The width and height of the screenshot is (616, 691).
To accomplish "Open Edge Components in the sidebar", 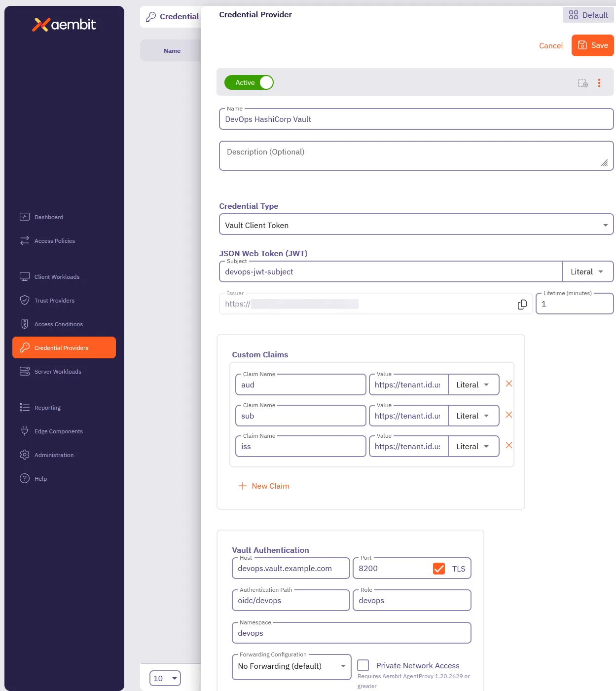I will (58, 431).
